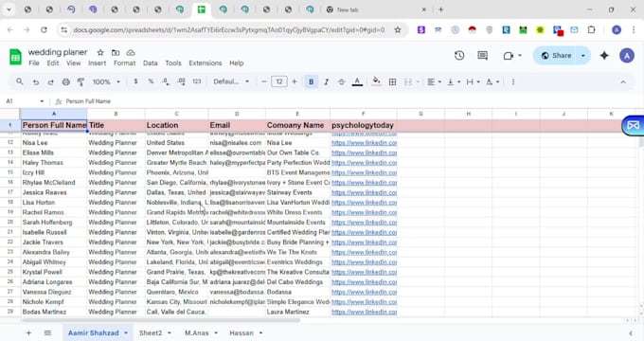644x341 pixels.
Task: Click the search menus magnifier icon
Action: tap(19, 81)
